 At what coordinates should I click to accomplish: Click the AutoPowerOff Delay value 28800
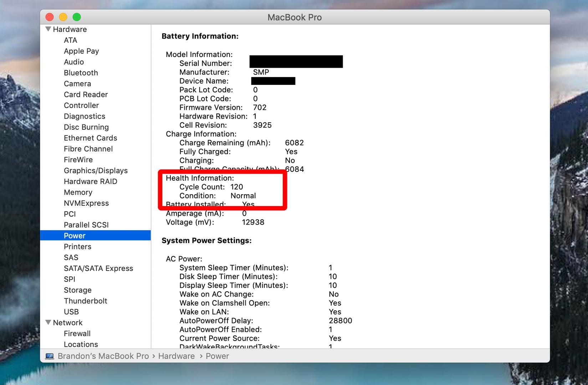[x=340, y=320]
